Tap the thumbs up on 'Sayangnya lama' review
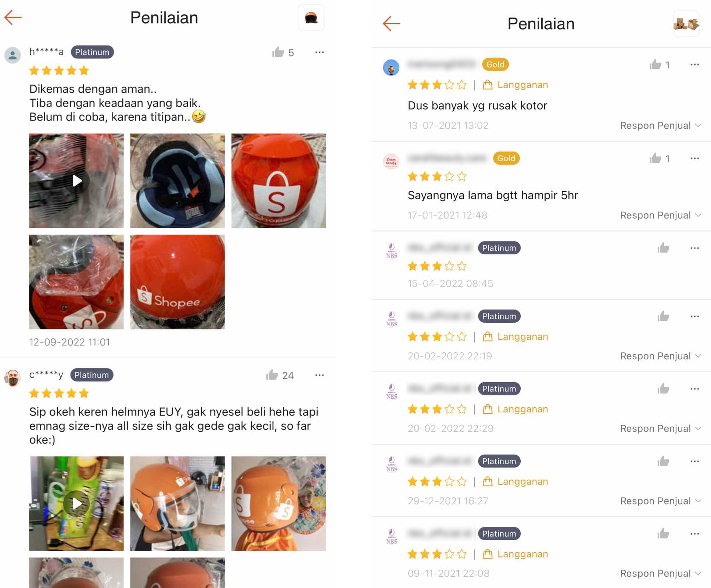 pyautogui.click(x=655, y=158)
